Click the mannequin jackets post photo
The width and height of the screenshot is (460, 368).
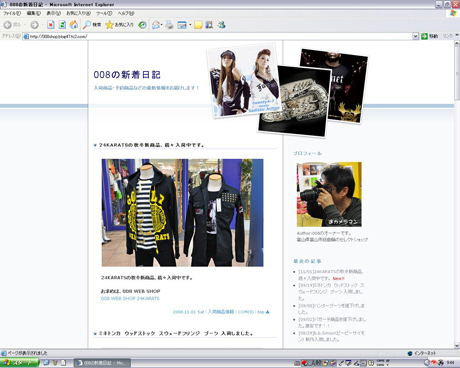(182, 212)
